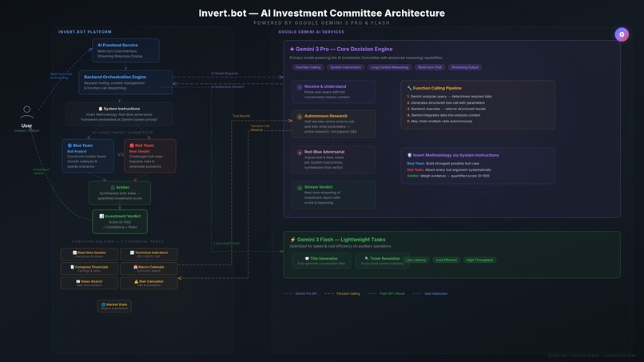Click step number 1 circle at Receive & Understand
The image size is (644, 362).
coord(300,87)
